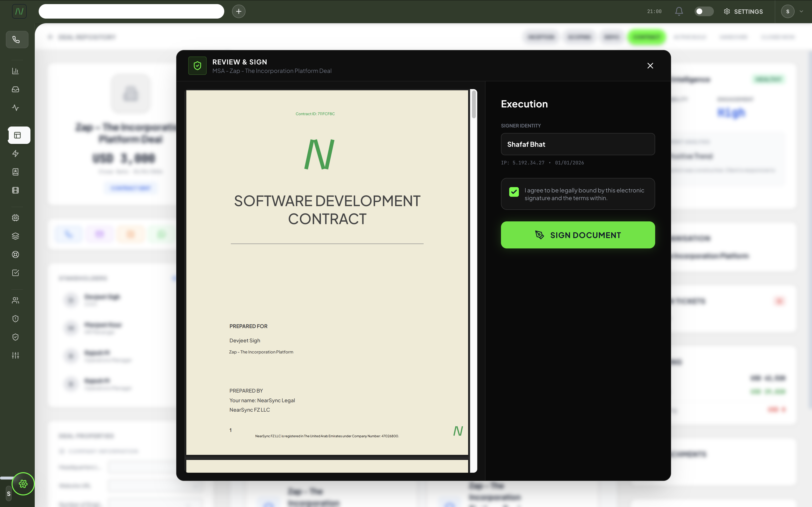
Task: Select the contact card icon in sidebar
Action: [x=16, y=172]
